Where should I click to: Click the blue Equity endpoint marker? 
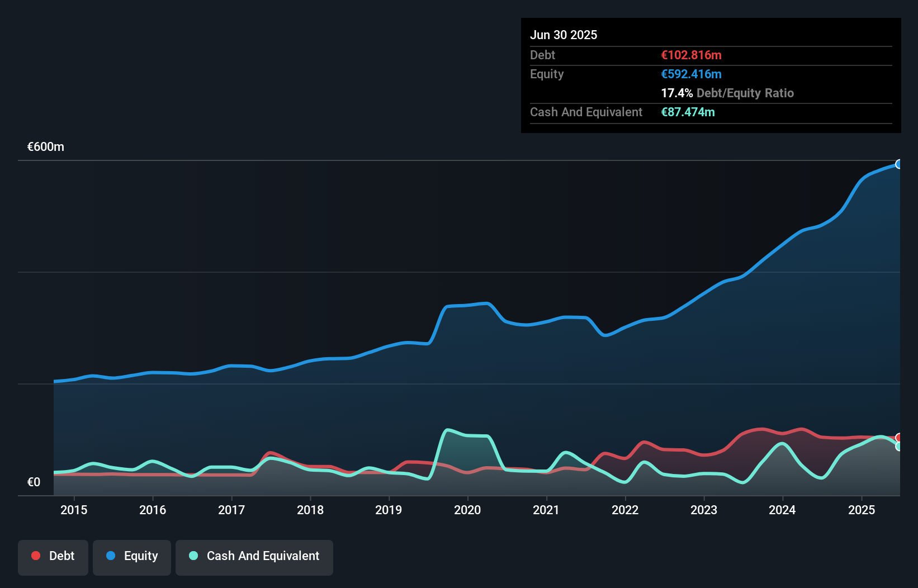click(x=899, y=164)
